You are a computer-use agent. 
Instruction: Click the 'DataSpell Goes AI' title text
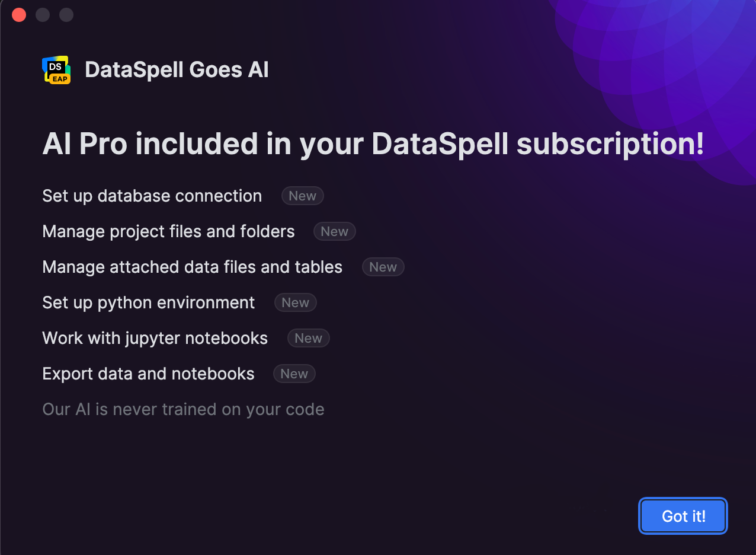point(177,70)
